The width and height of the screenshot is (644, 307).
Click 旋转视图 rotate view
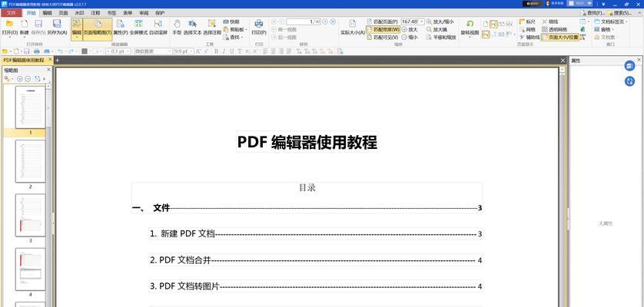470,27
